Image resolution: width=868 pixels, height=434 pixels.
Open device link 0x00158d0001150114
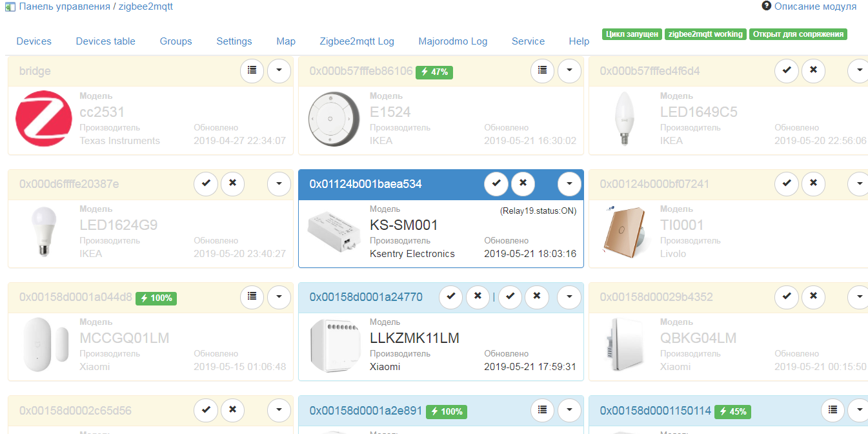pos(656,410)
